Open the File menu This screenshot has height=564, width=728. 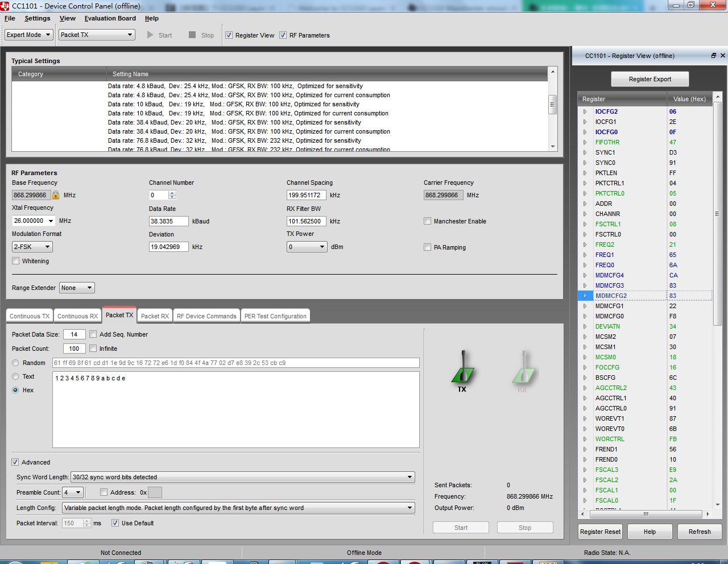tap(10, 18)
